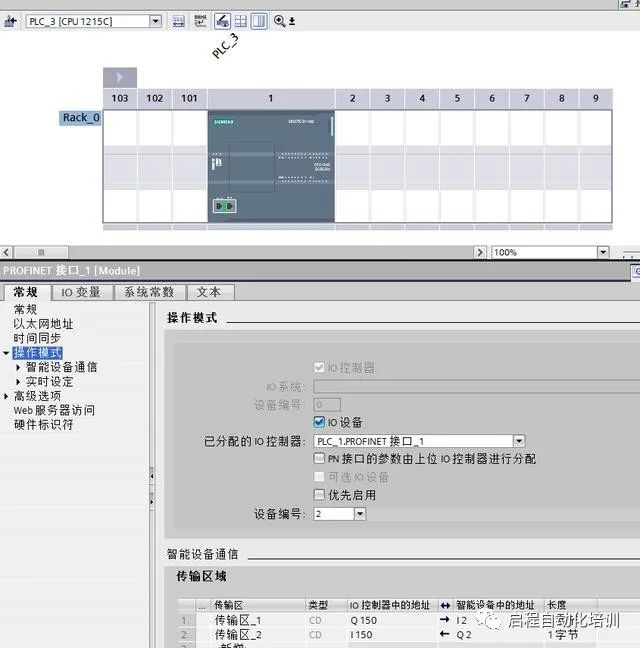This screenshot has width=640, height=648.
Task: Collapse the 操作模式 tree node arrow
Action: [6, 353]
